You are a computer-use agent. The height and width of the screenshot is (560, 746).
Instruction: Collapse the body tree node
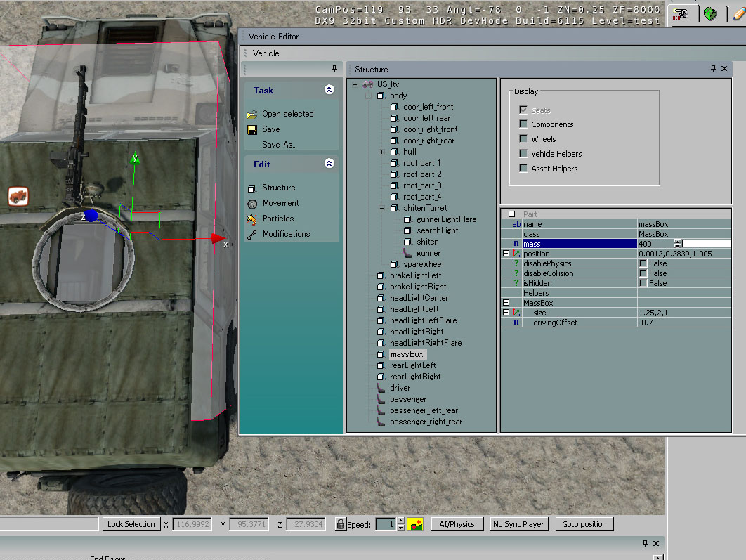tap(368, 96)
